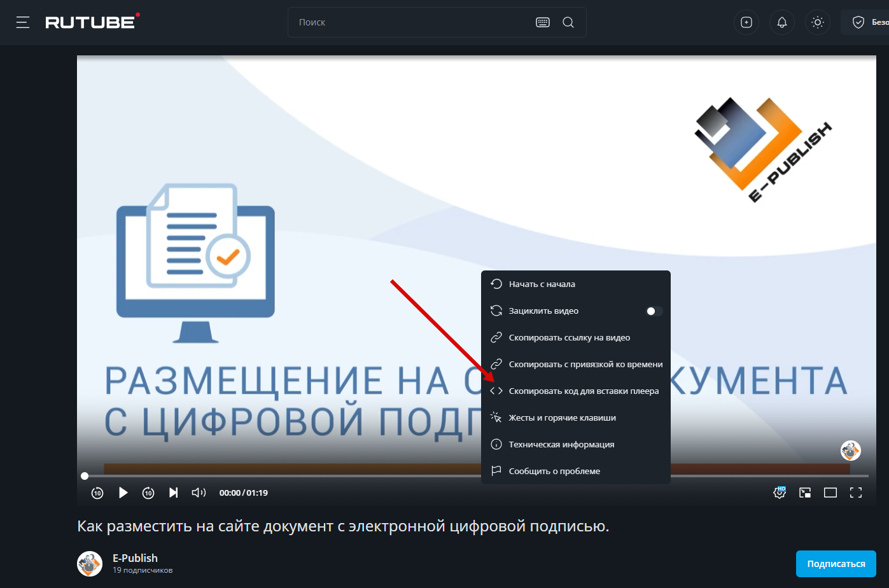The width and height of the screenshot is (889, 588).
Task: Choose 'Техническая информация' in context menu
Action: [x=561, y=445]
